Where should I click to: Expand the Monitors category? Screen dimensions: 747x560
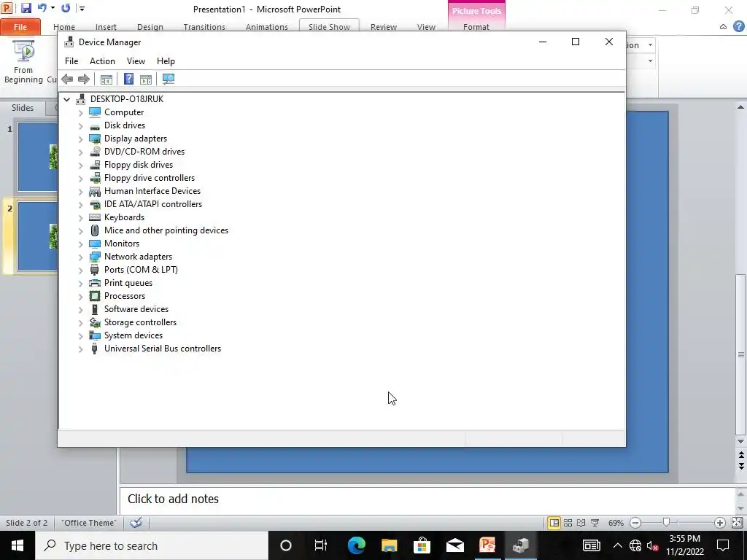[80, 244]
